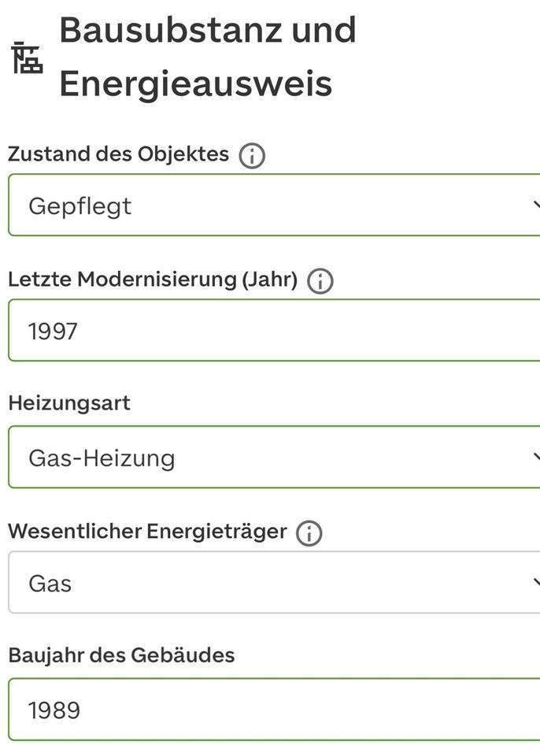Viewport: 540px width, 756px height.
Task: Click the Heizungsart label
Action: tap(69, 403)
